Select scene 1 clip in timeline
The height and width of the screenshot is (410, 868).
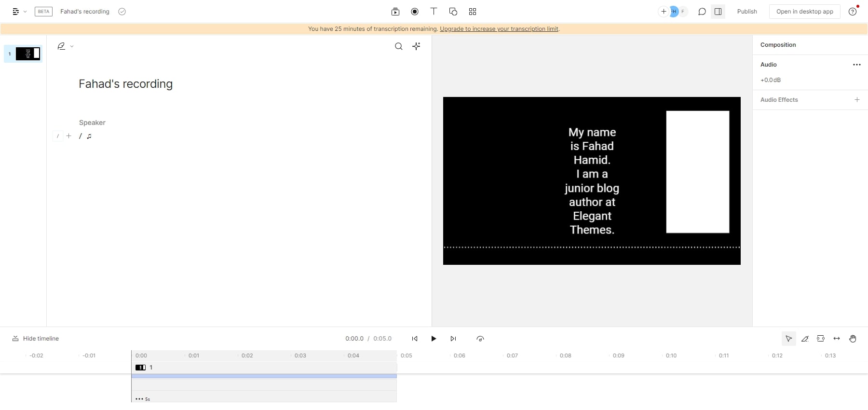(264, 368)
